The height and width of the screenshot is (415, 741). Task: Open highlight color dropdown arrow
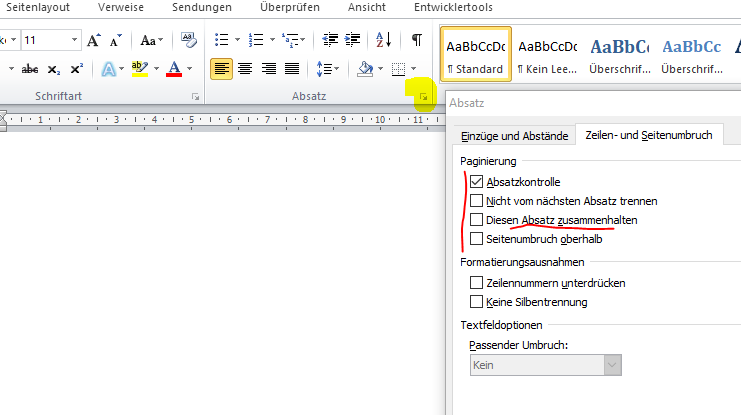coord(156,69)
